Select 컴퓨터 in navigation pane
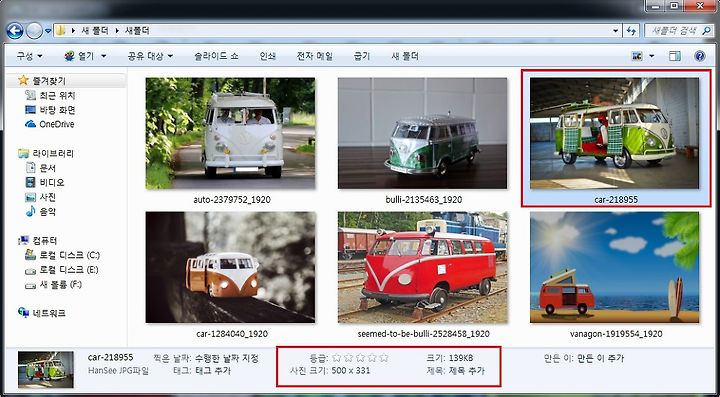Image resolution: width=720 pixels, height=397 pixels. [x=45, y=240]
